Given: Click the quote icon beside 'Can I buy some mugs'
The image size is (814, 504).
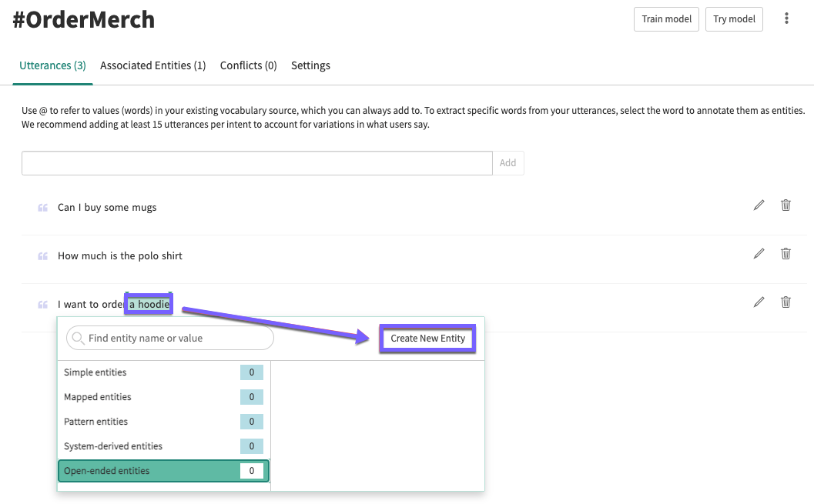Looking at the screenshot, I should tap(42, 208).
